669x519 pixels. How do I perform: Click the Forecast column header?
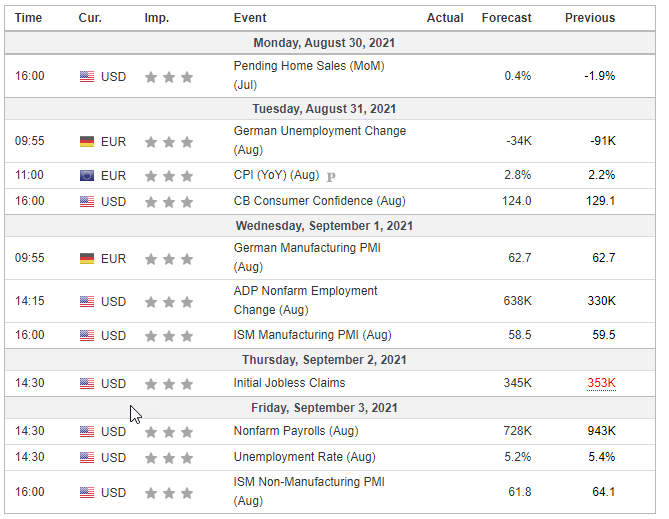(506, 18)
